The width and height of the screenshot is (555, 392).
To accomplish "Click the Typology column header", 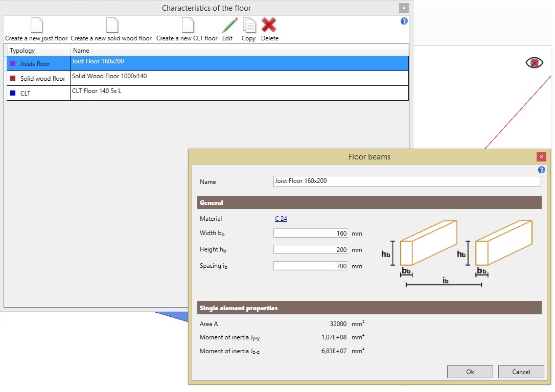I will (x=38, y=50).
